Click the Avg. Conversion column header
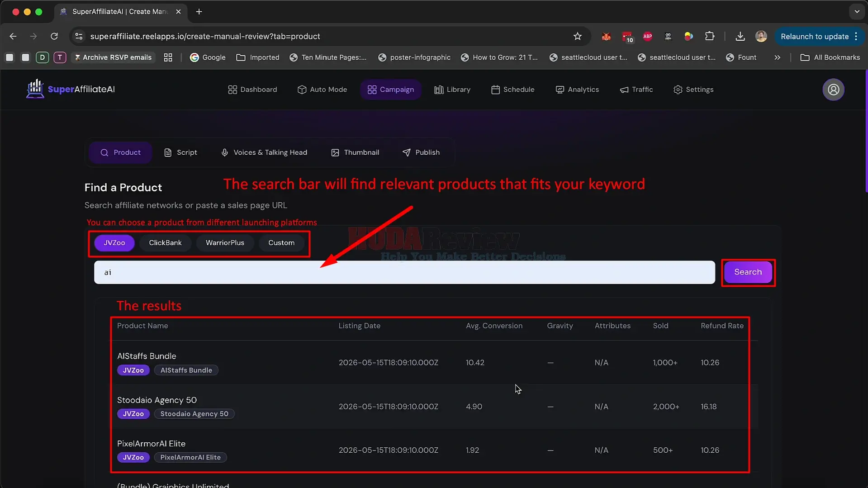This screenshot has height=488, width=868. (x=494, y=326)
